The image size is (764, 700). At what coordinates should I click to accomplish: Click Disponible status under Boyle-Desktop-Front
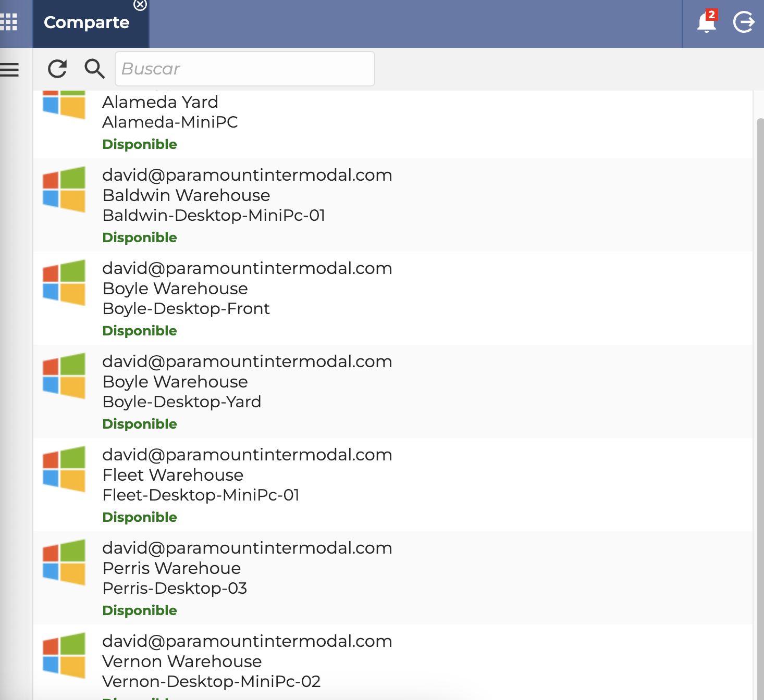coord(140,331)
